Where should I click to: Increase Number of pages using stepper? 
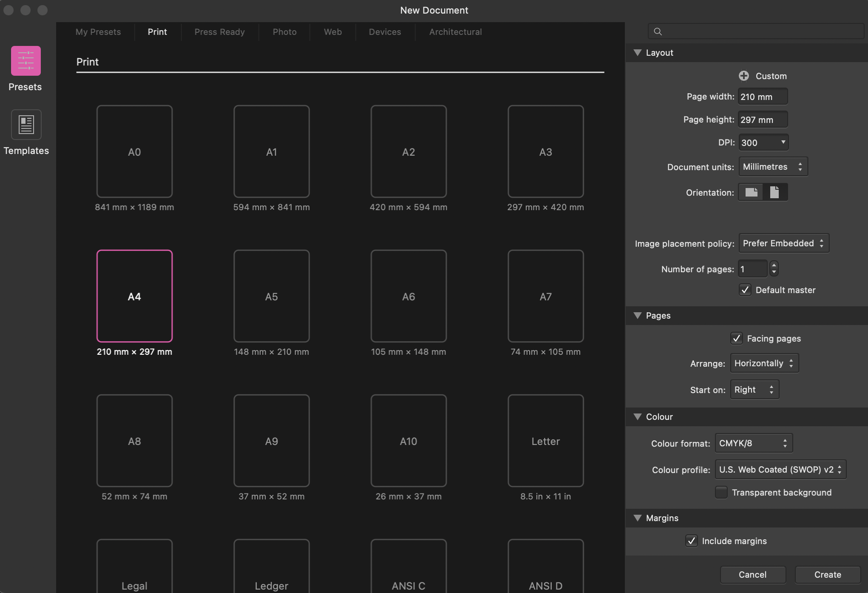774,266
